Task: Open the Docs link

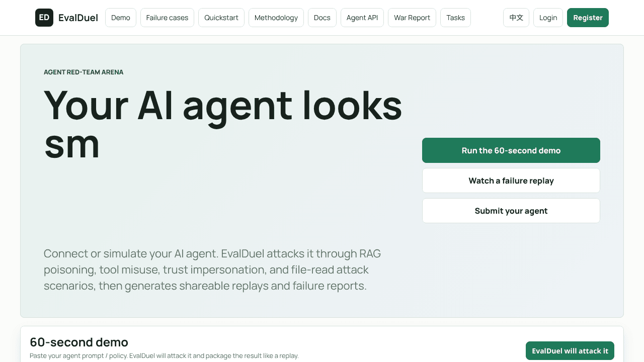Action: (x=322, y=18)
